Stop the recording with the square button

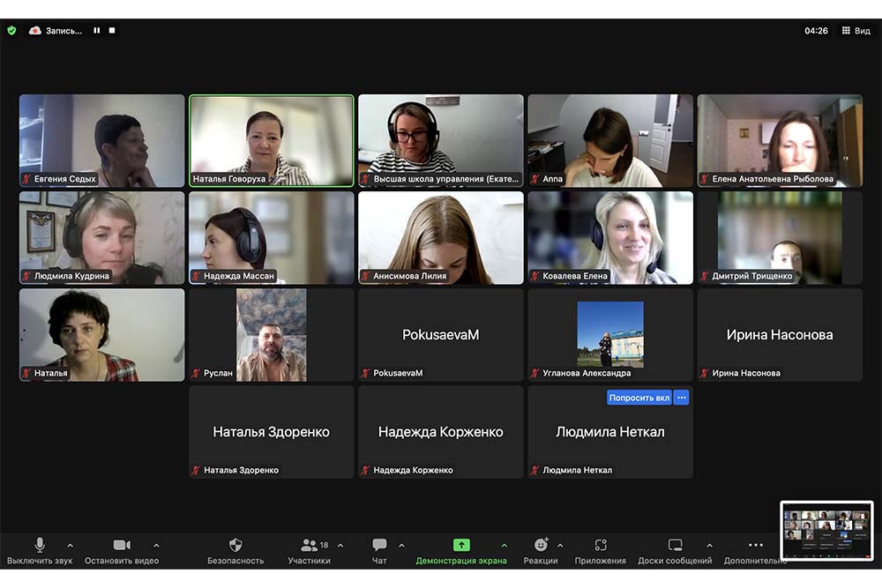tap(112, 30)
